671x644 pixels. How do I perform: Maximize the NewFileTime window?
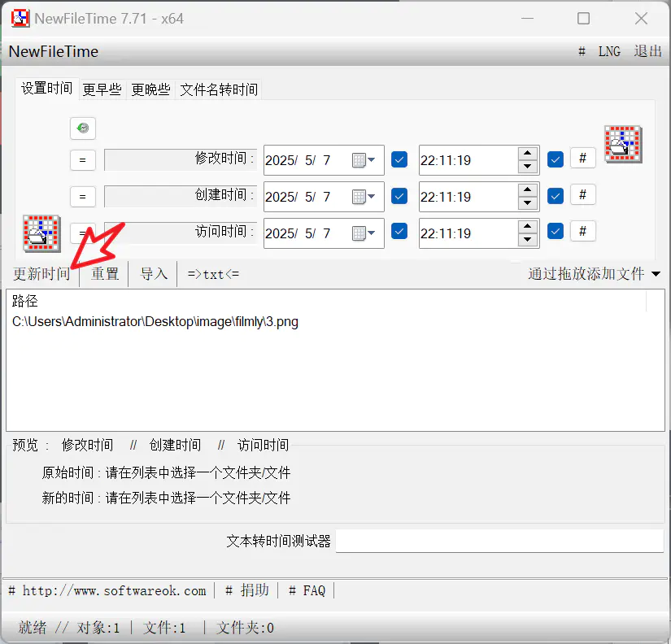click(583, 19)
